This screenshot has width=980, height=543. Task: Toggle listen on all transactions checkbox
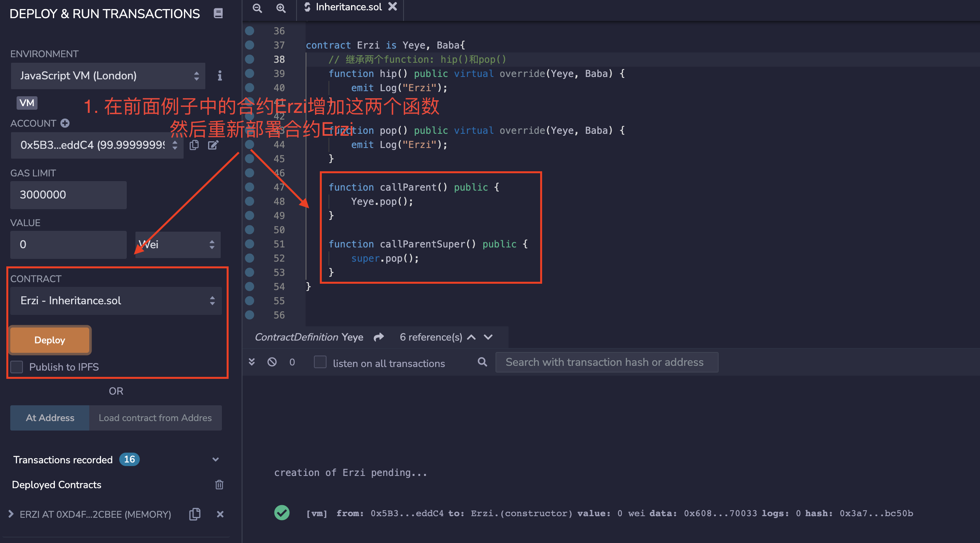320,362
